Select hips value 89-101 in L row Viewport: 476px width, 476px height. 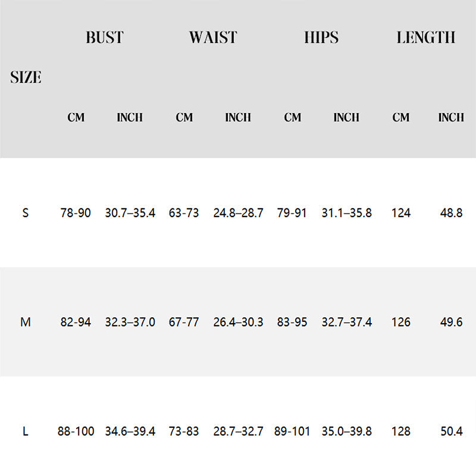coord(292,431)
